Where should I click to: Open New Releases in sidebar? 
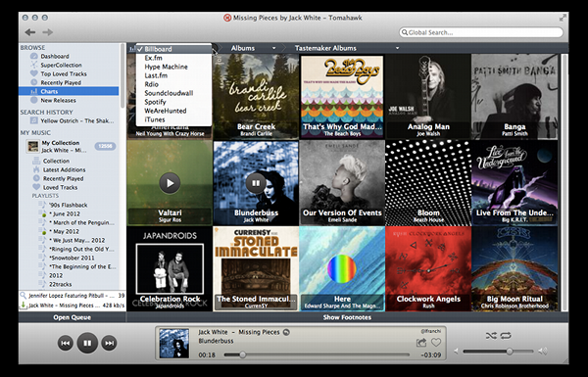[58, 100]
